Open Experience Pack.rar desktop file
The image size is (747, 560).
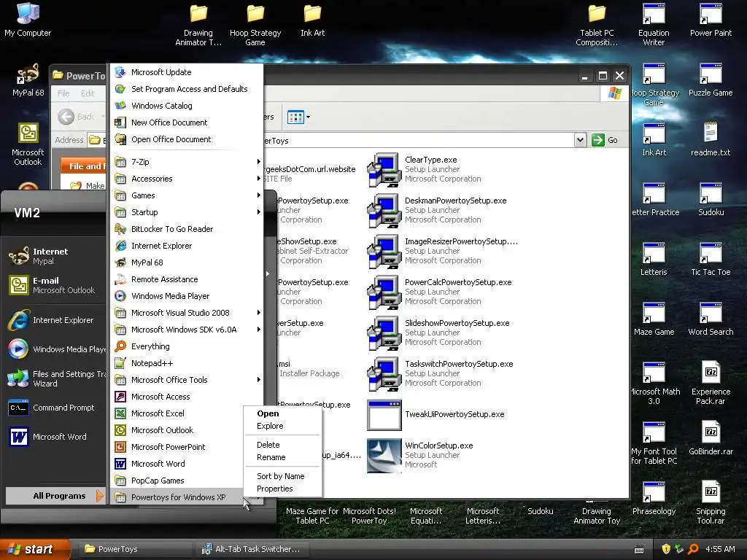(x=711, y=383)
